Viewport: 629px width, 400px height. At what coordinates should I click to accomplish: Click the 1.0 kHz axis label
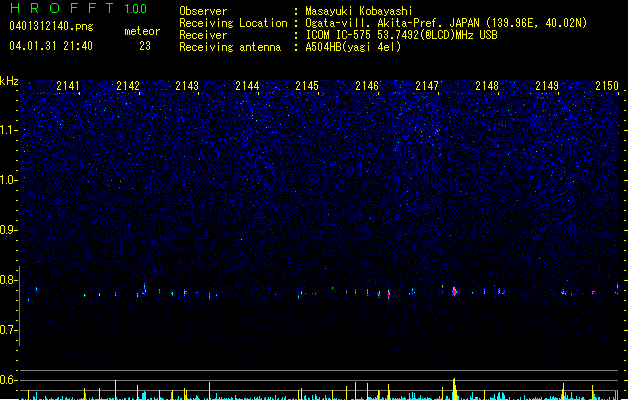[8, 180]
